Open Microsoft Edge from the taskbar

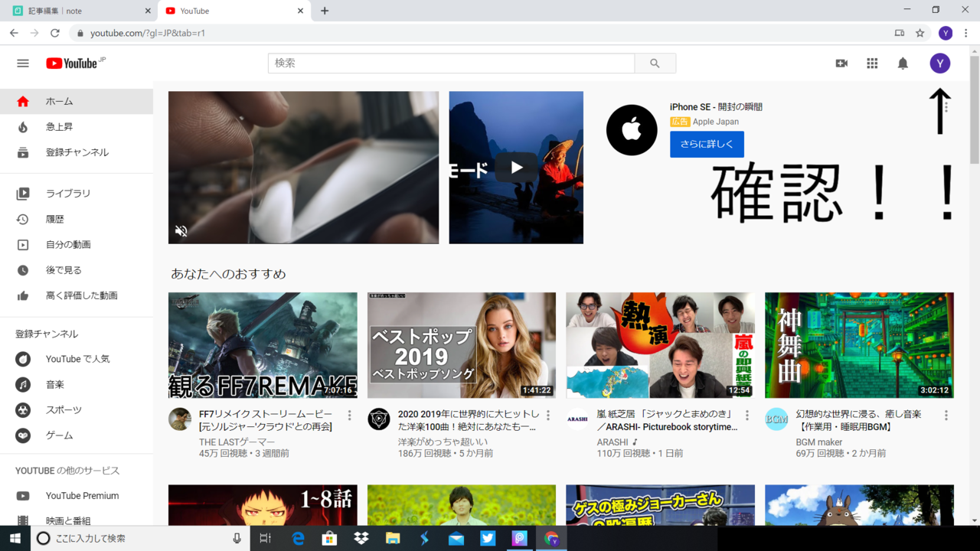pos(298,539)
